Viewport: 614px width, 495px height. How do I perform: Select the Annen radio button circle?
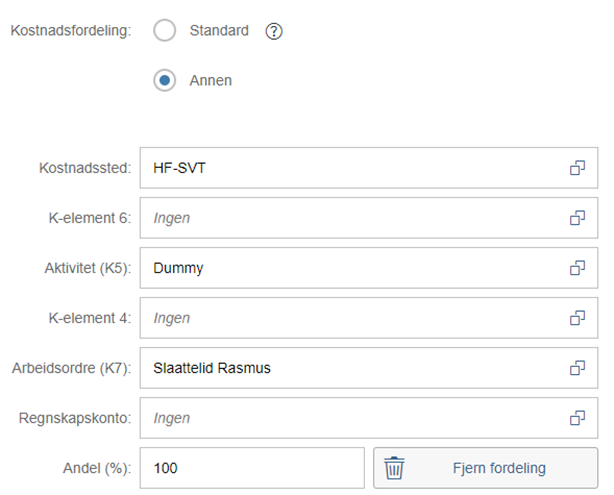click(x=165, y=81)
